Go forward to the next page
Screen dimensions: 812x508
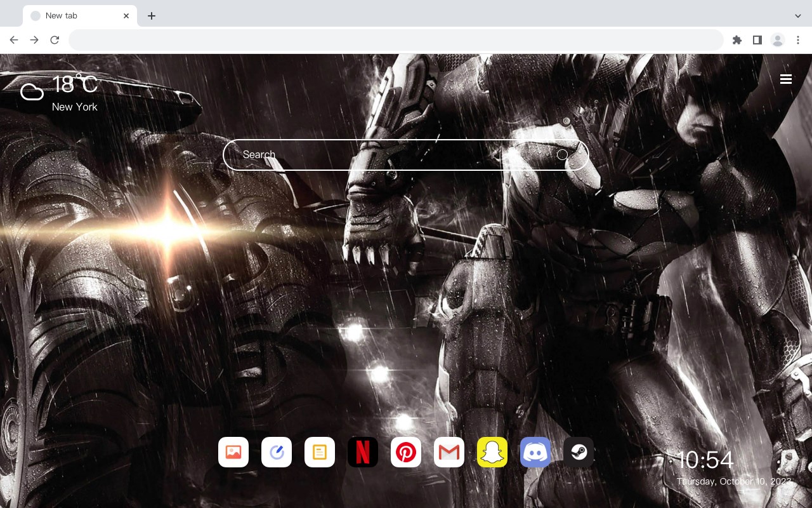[x=34, y=40]
